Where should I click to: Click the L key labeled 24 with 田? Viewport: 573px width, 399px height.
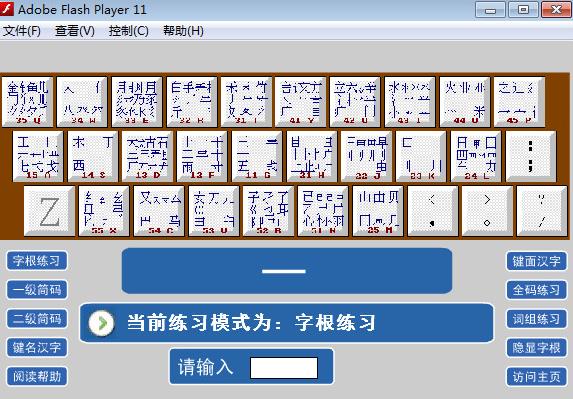(476, 156)
